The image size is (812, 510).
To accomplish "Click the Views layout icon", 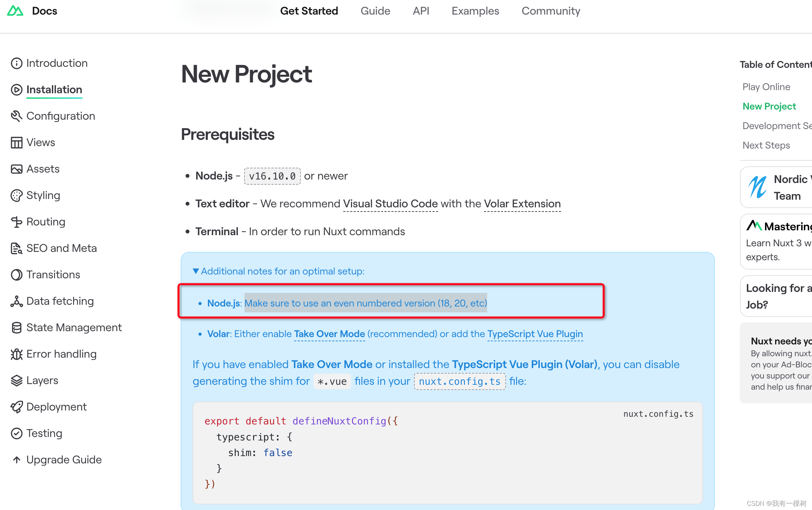I will pos(16,143).
